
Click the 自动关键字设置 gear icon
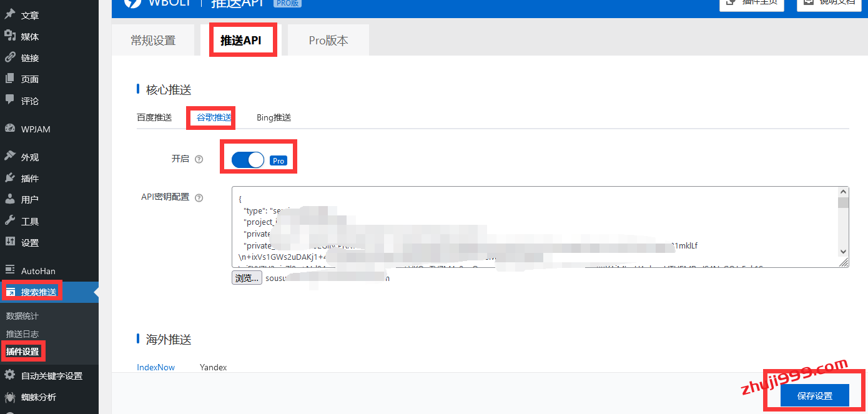[10, 375]
